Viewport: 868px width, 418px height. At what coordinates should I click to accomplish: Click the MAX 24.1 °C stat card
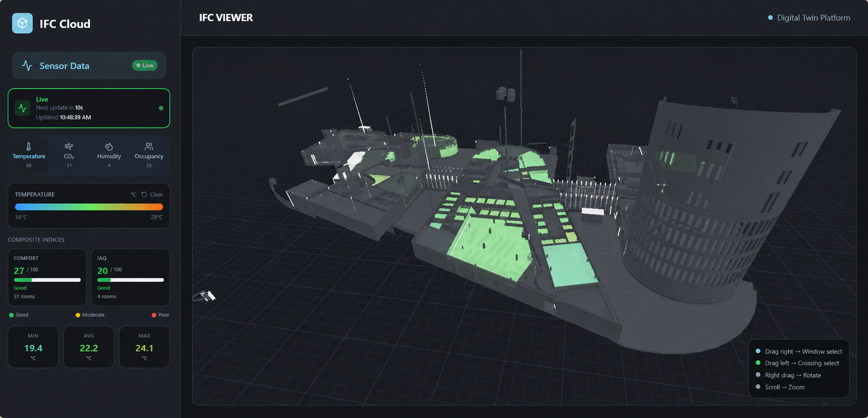[x=144, y=347]
